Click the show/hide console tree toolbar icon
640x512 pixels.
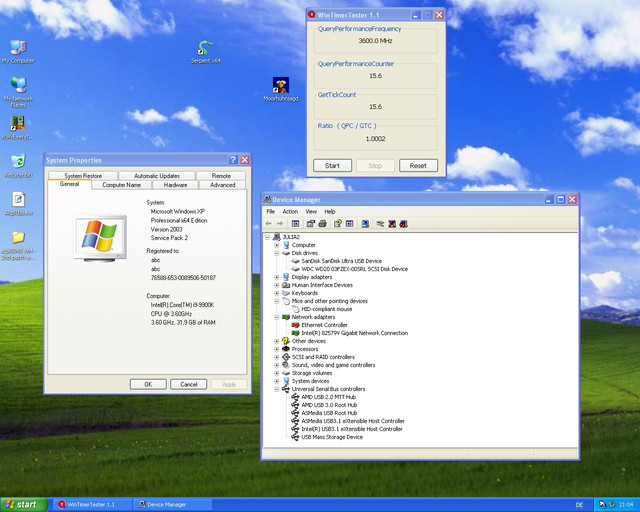tap(295, 224)
